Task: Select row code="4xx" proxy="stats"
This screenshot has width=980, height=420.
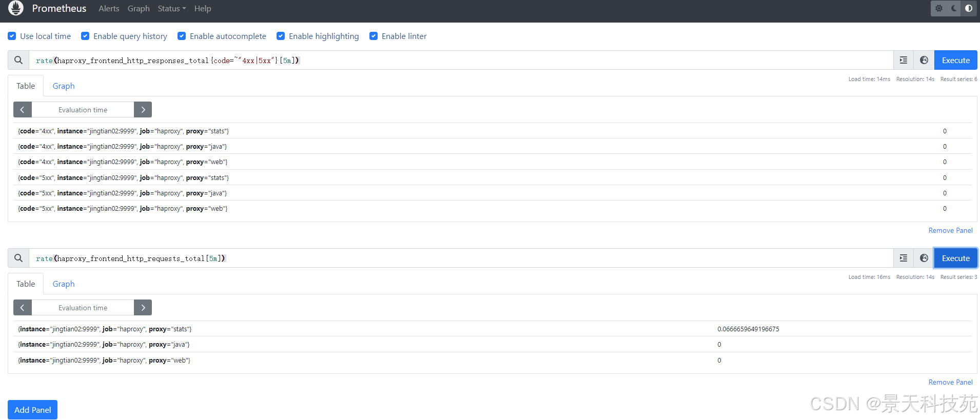Action: (493, 131)
